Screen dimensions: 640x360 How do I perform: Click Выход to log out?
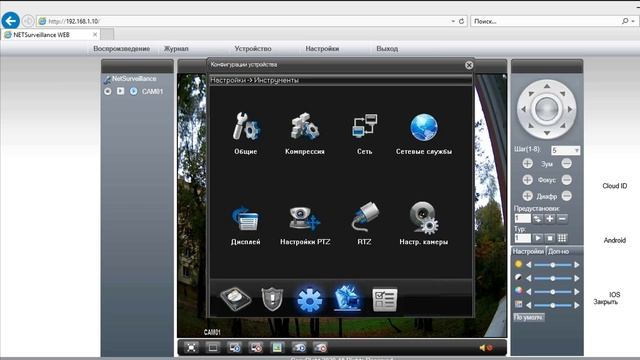387,49
